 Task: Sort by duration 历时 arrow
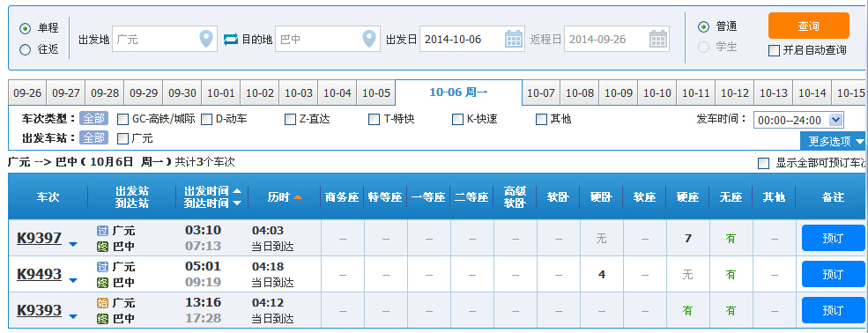(298, 197)
